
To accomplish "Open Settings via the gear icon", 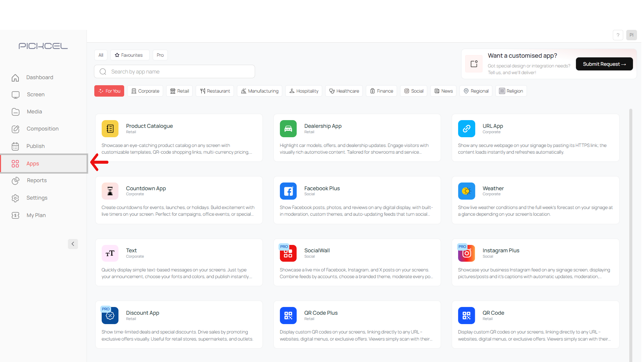I will pos(15,198).
